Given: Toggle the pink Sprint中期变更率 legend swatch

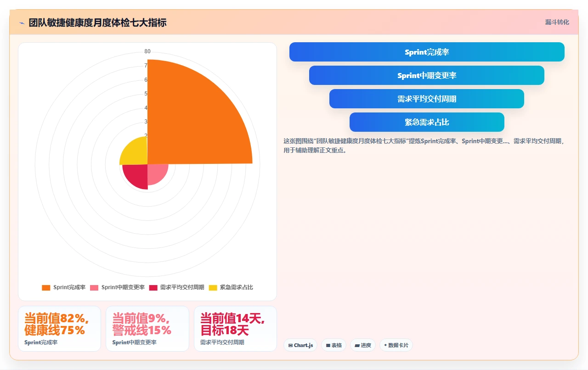Looking at the screenshot, I should (x=94, y=288).
